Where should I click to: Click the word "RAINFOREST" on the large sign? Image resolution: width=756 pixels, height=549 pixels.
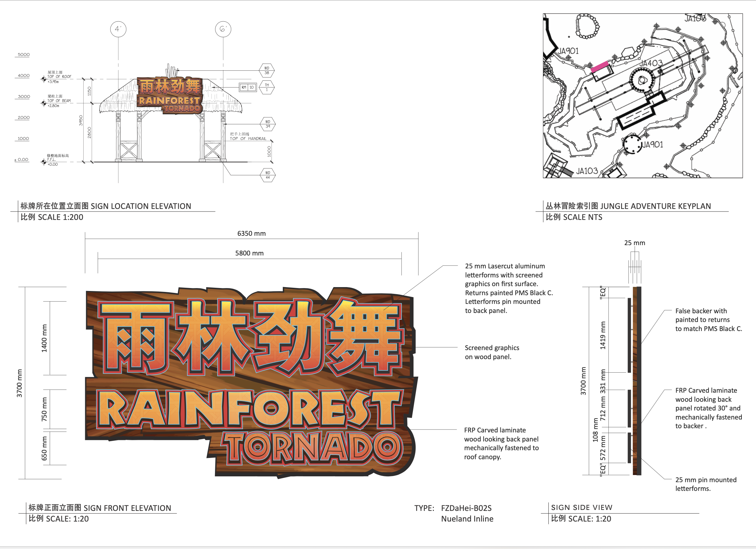[250, 409]
